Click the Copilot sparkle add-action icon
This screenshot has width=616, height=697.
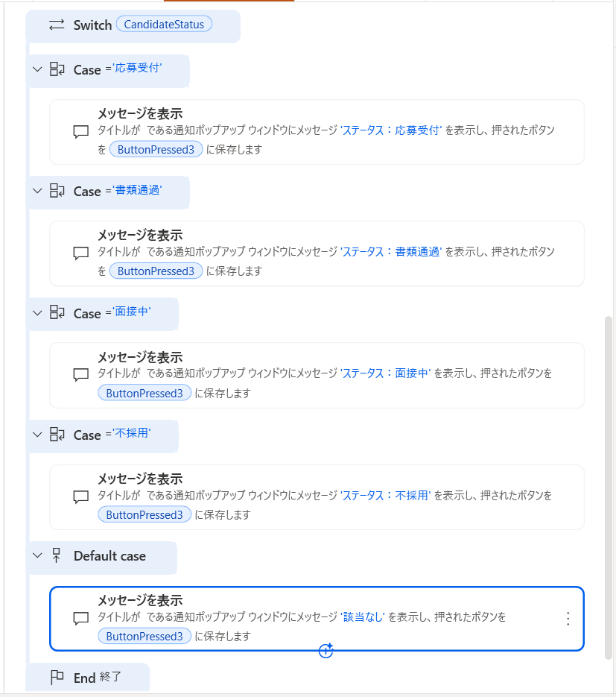coord(326,650)
